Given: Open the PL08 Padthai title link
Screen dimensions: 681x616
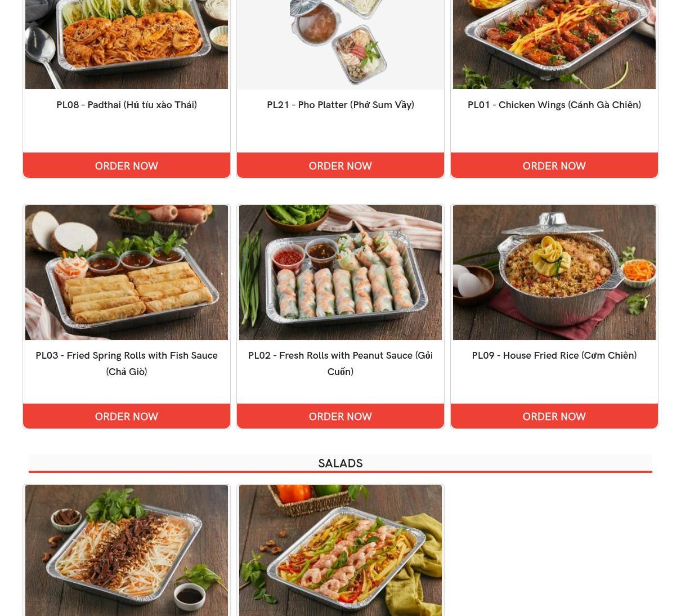Looking at the screenshot, I should pyautogui.click(x=127, y=105).
